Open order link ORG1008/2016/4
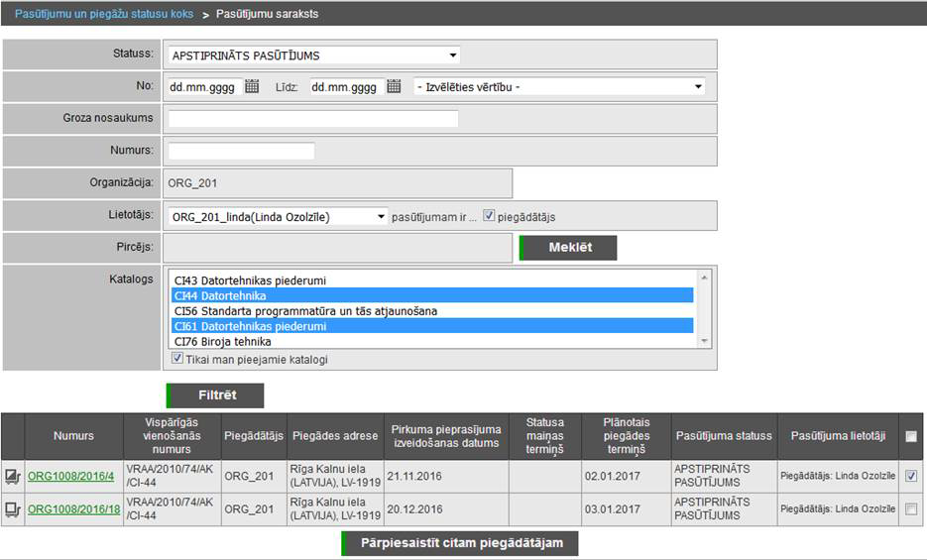927x560 pixels. (70, 477)
